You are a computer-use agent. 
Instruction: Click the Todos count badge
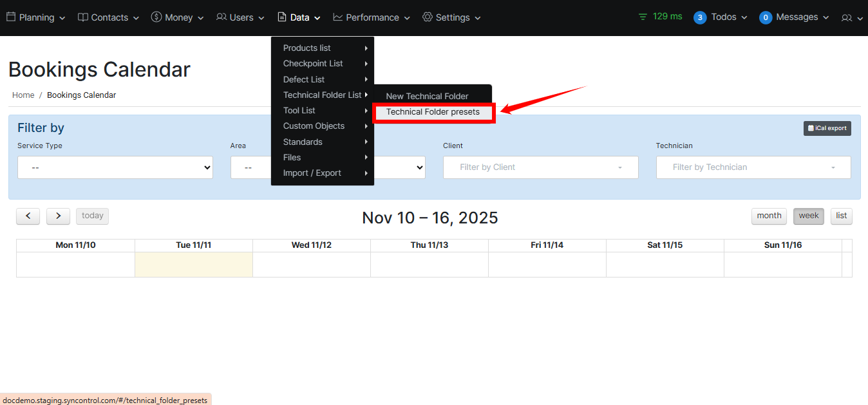coord(700,17)
